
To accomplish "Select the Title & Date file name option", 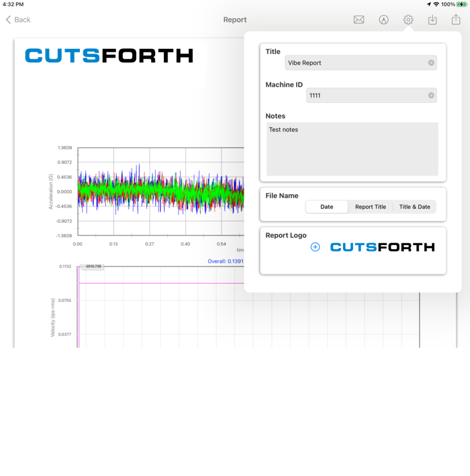I will coord(414,207).
